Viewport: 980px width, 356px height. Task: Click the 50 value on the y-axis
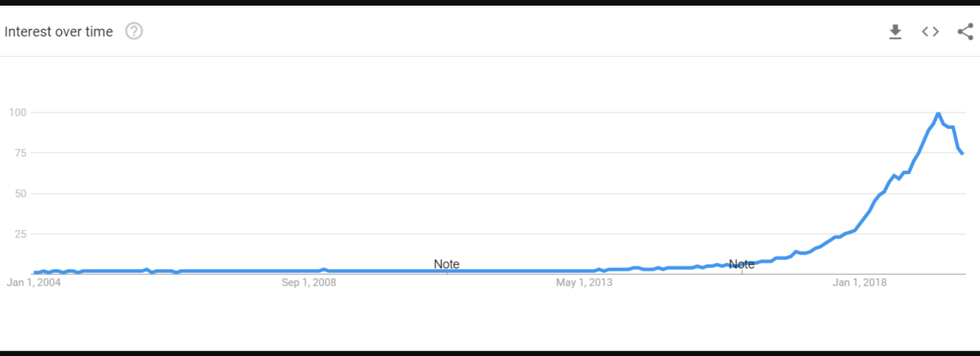coord(21,194)
